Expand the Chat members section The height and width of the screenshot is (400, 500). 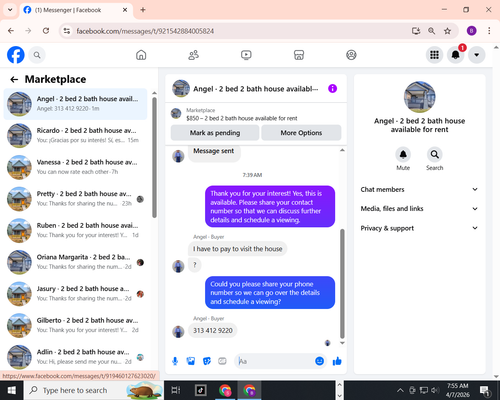coord(419,189)
